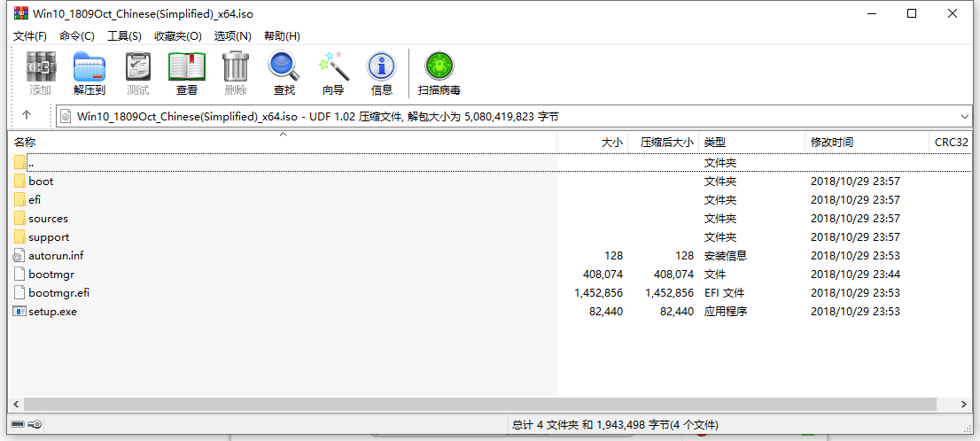Select the setup.exe application file
The image size is (980, 441).
[x=52, y=312]
